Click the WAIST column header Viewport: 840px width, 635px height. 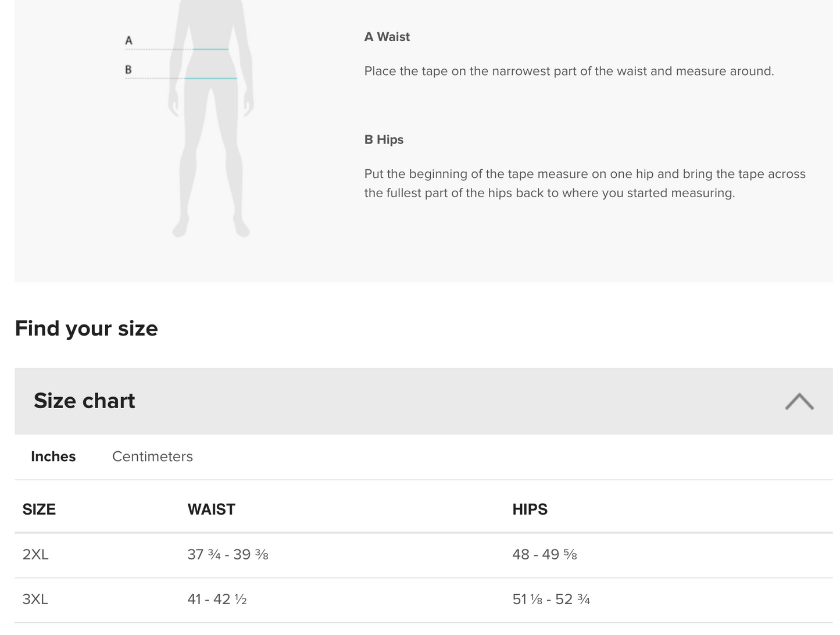click(x=211, y=509)
